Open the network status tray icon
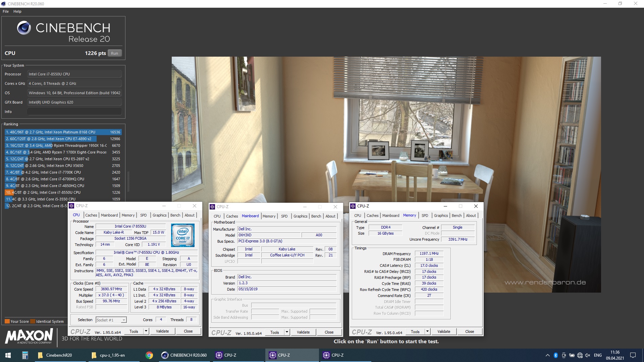This screenshot has width=644, height=362. (580, 355)
